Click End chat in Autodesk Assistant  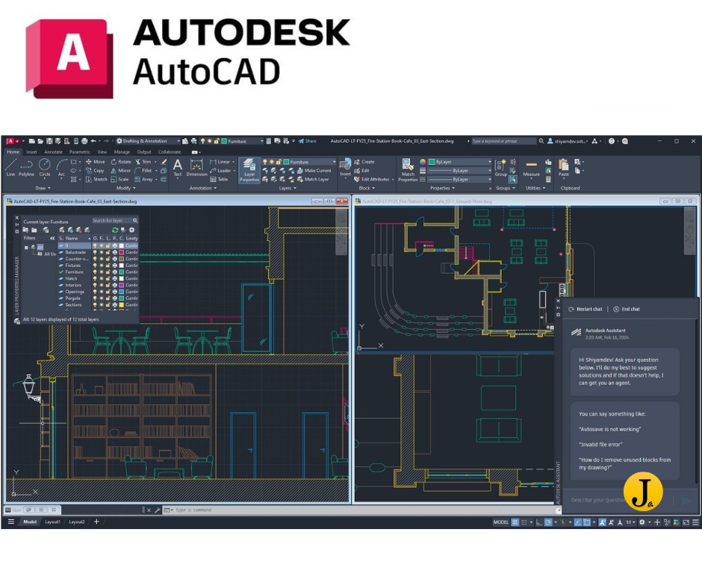627,309
